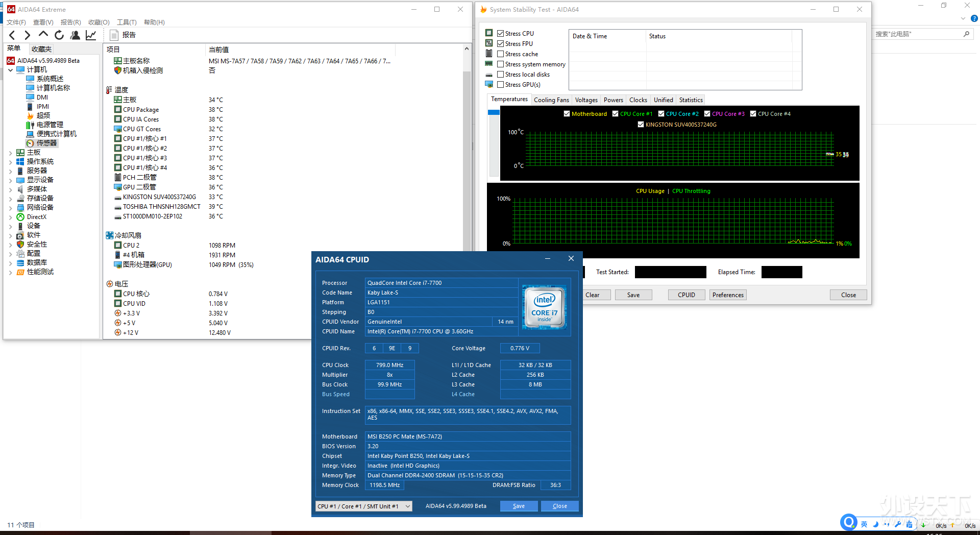This screenshot has width=980, height=535.
Task: Toggle Motherboard temperature graph checkbox
Action: 567,114
